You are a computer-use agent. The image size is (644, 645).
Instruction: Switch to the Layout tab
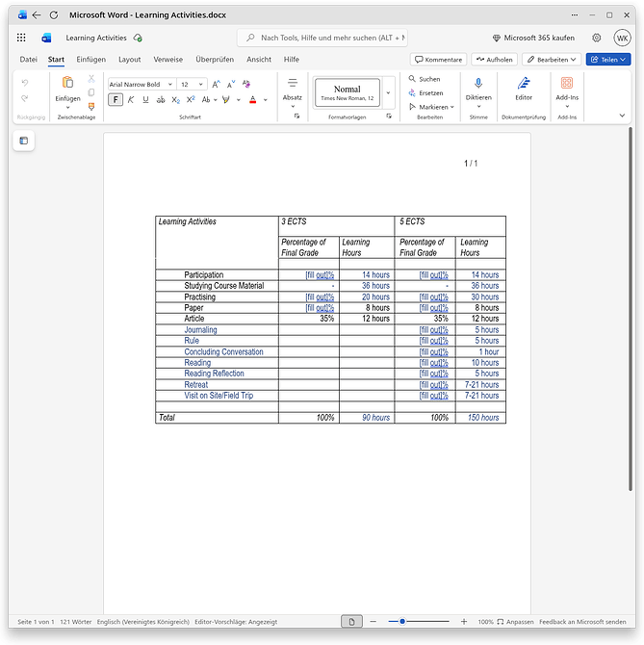click(130, 60)
